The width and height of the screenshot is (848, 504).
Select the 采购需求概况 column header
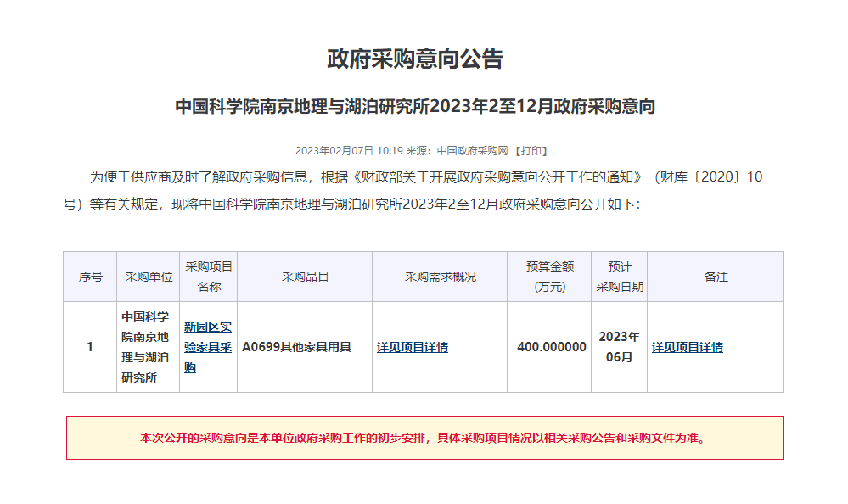pyautogui.click(x=440, y=277)
